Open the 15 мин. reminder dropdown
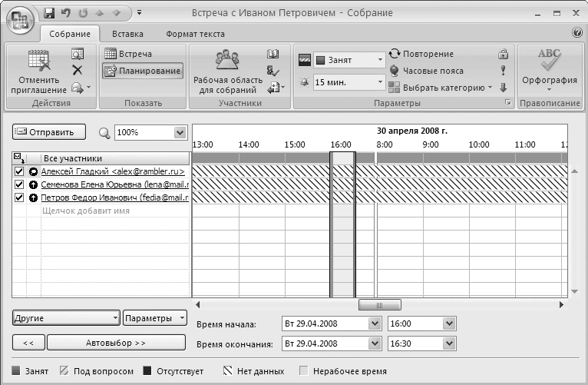 coord(380,81)
